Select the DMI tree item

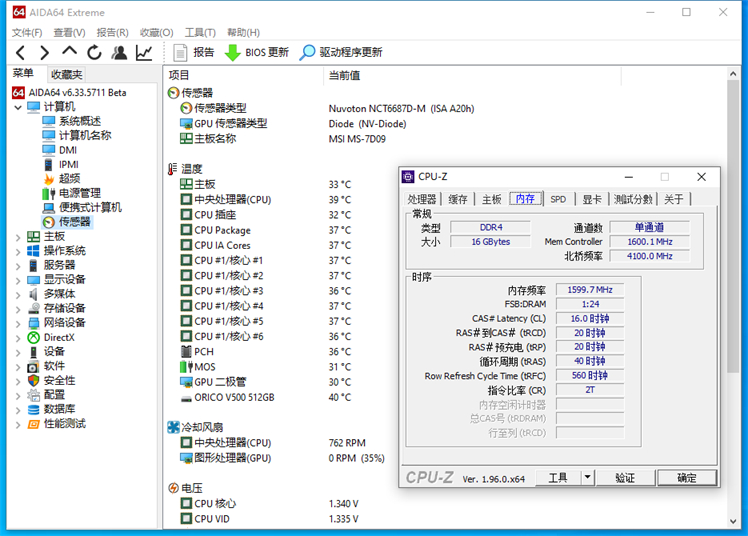[60, 150]
